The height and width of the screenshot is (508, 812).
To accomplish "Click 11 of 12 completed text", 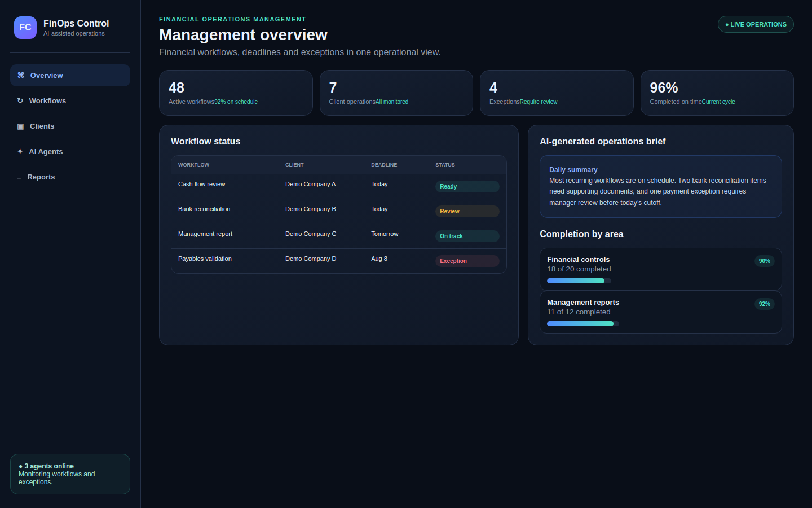I will [579, 312].
